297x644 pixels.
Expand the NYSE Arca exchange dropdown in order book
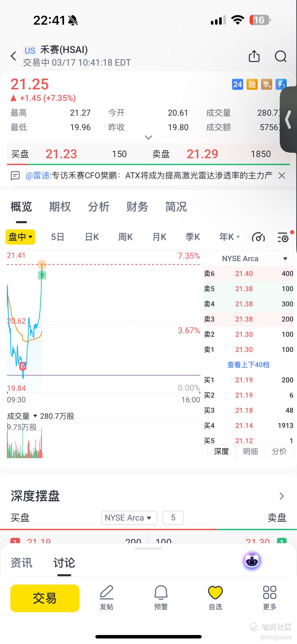click(285, 258)
